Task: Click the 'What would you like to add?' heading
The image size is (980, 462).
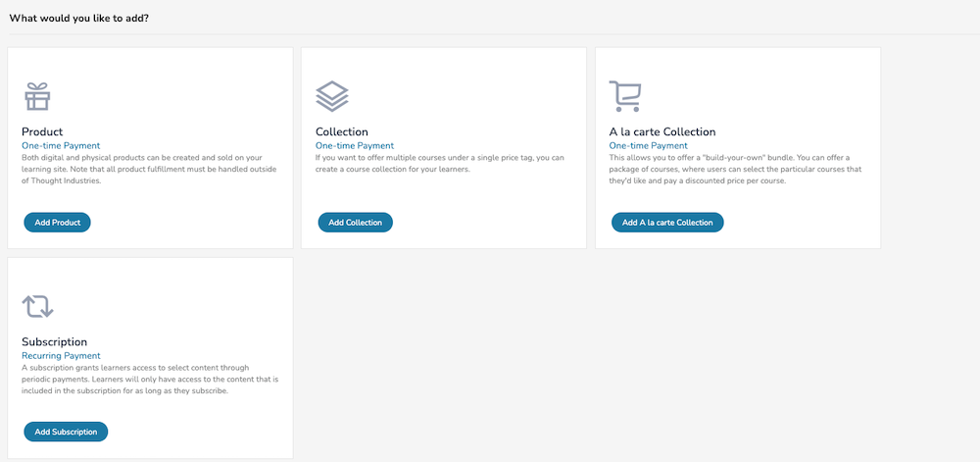Action: pyautogui.click(x=78, y=18)
